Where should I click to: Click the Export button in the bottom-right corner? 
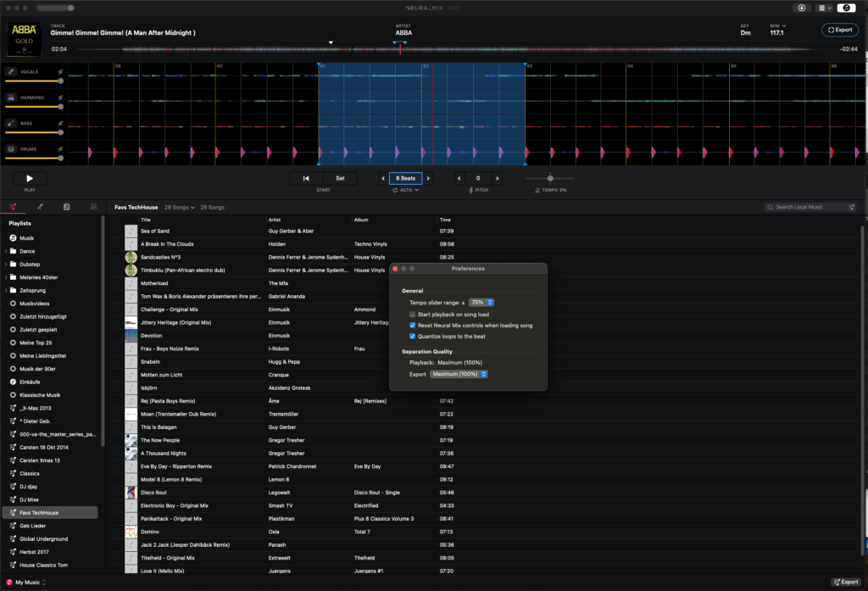(845, 583)
